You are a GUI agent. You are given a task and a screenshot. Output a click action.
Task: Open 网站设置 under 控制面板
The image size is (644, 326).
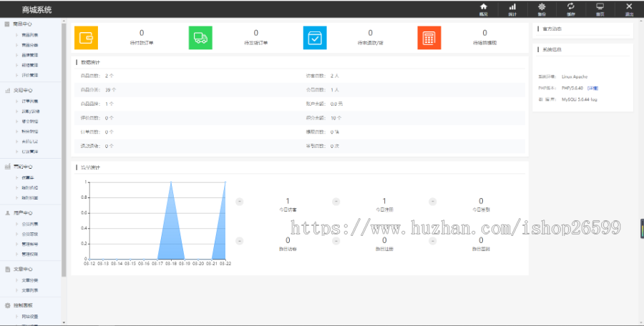coord(30,316)
